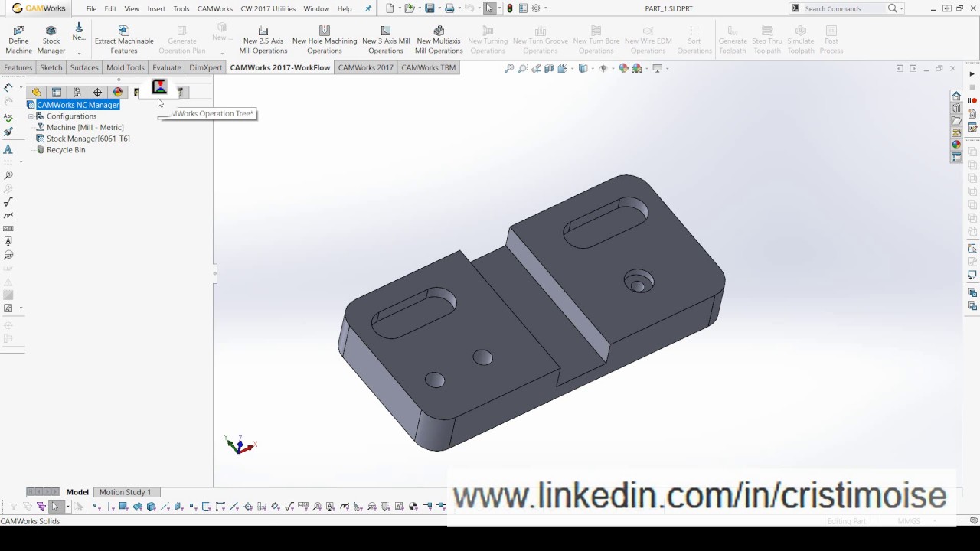Open the CW 2017 Utilities menu

click(268, 8)
